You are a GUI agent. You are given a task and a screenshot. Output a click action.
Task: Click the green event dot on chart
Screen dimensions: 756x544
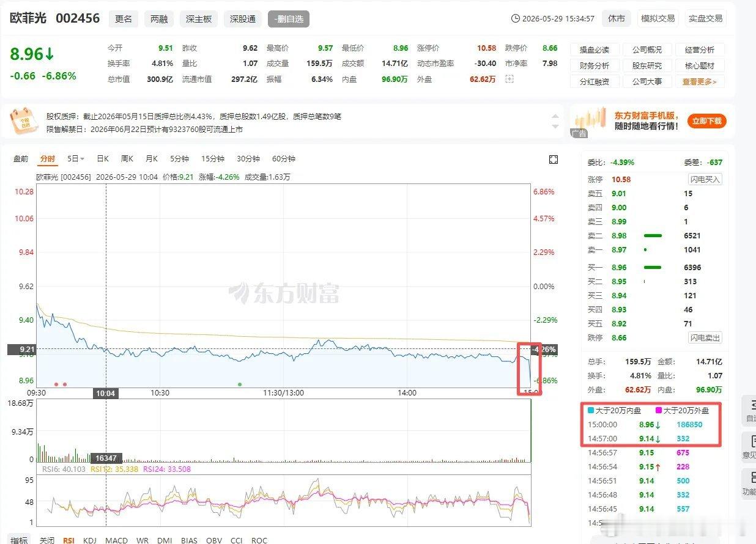coord(240,384)
